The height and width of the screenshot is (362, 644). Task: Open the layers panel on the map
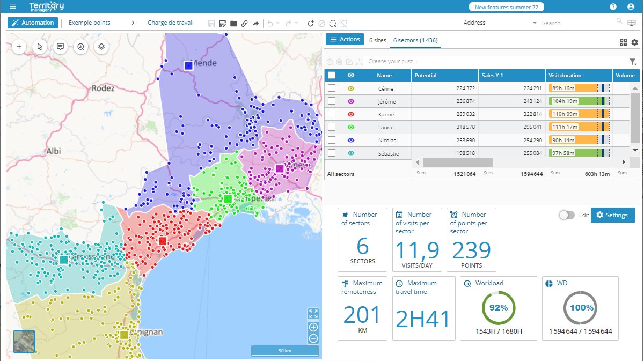101,47
